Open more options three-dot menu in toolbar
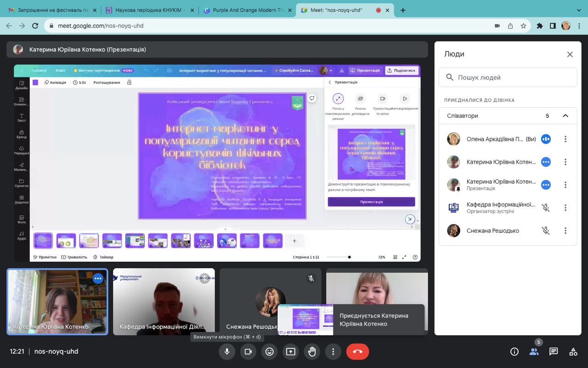This screenshot has height=368, width=588. (333, 351)
